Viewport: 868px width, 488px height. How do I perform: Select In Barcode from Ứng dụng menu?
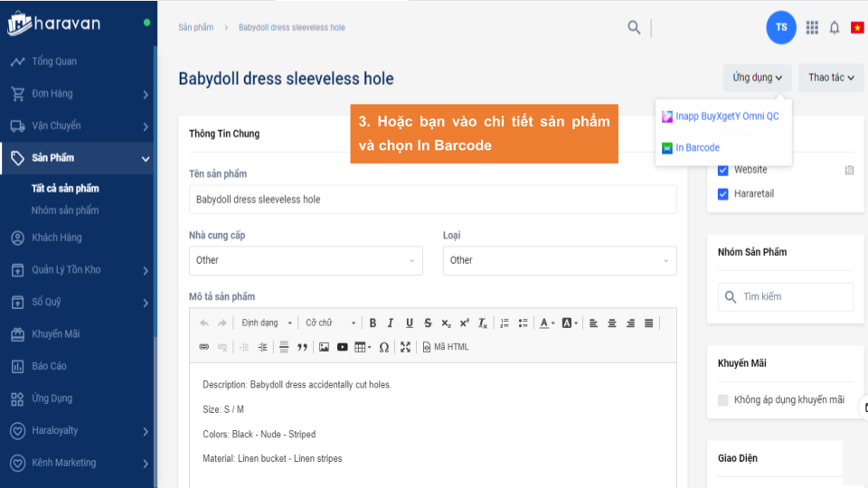(x=697, y=147)
